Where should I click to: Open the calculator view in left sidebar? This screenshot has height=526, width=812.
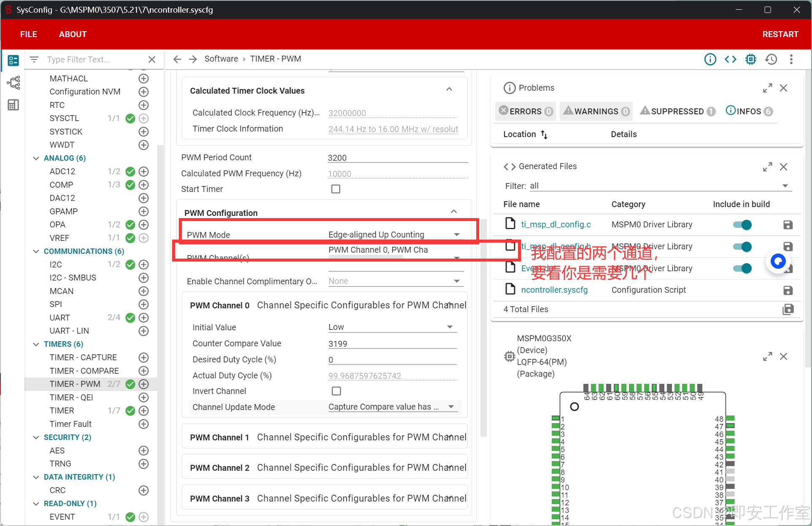coord(13,105)
